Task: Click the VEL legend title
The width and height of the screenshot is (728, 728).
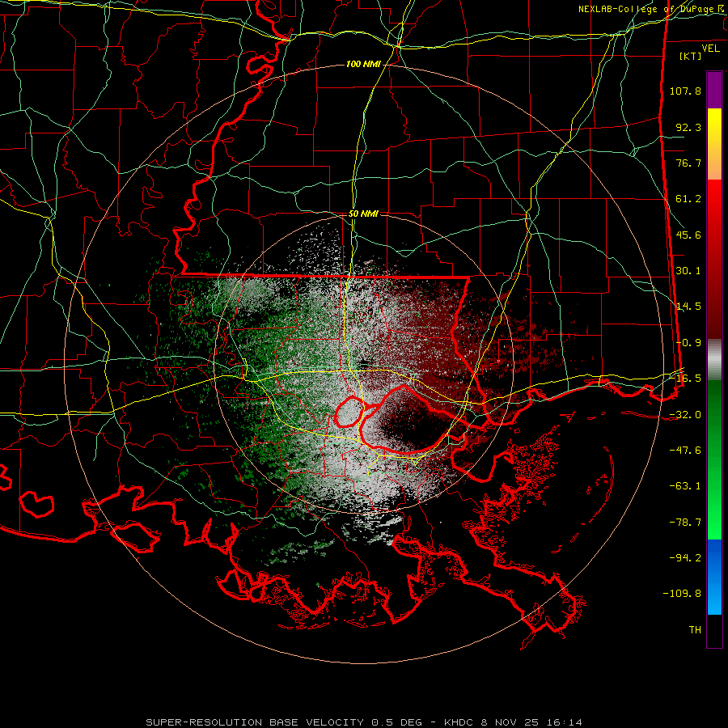Action: 710,48
